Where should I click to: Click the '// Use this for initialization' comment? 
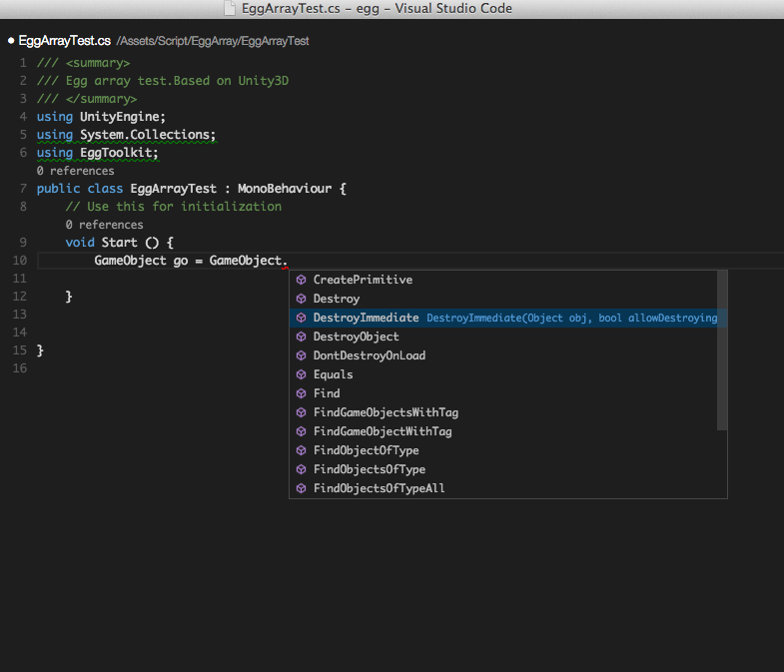(x=174, y=207)
